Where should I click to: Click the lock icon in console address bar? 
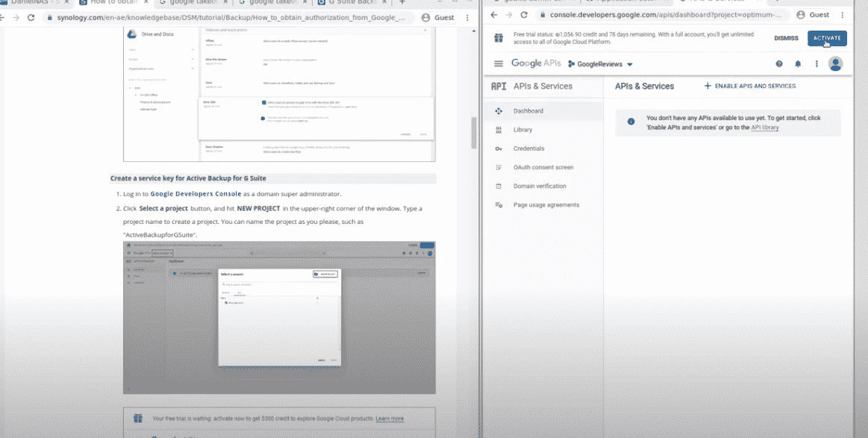[543, 15]
